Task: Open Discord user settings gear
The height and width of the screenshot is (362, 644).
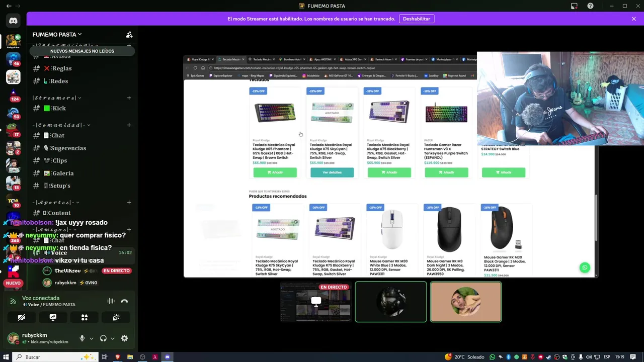Action: (x=124, y=338)
